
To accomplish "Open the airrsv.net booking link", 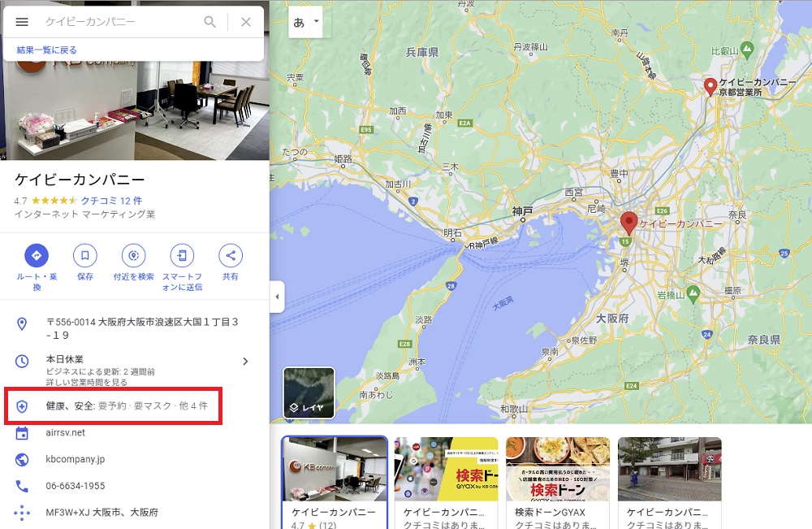I will tap(65, 432).
